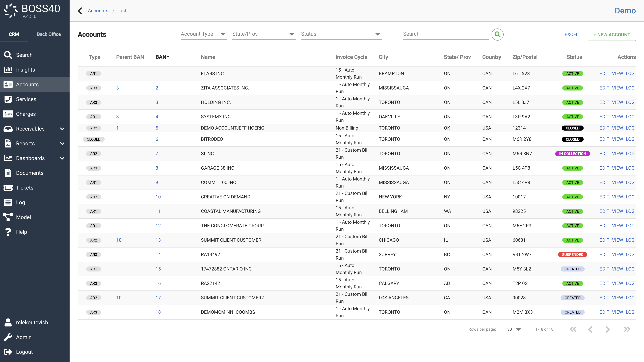Open the Model diagram icon in sidebar
Screen dimensions: 644x362
coord(8,217)
